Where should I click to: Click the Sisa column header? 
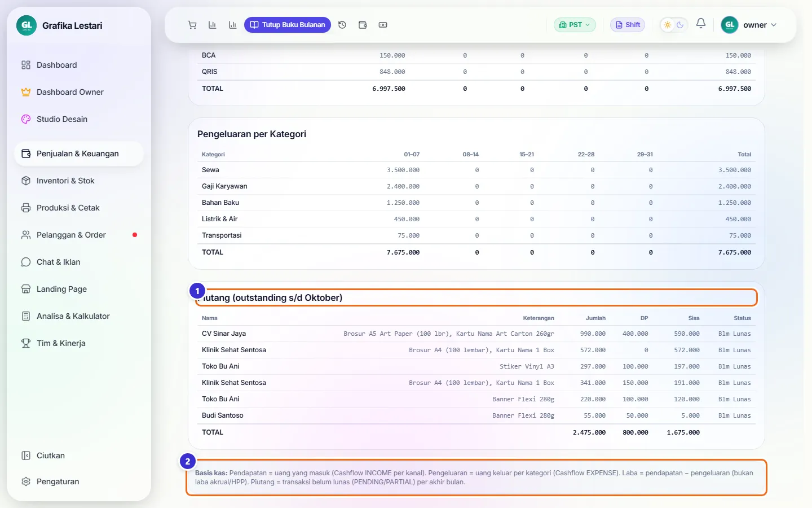(x=694, y=318)
